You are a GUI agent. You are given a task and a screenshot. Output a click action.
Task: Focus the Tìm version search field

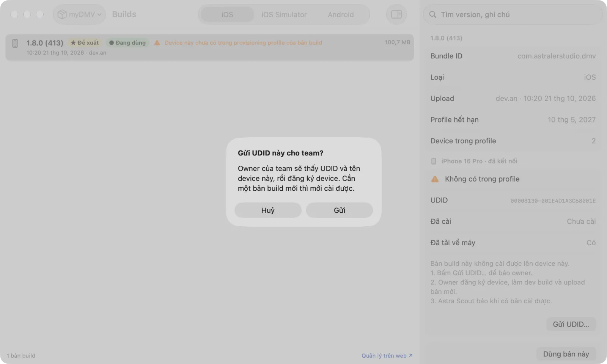513,14
